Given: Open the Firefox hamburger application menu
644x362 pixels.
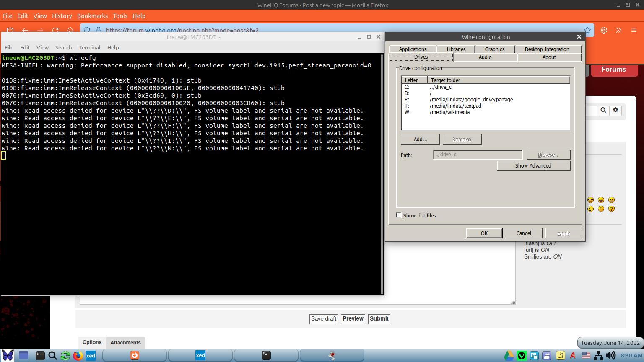Looking at the screenshot, I should pos(634,30).
